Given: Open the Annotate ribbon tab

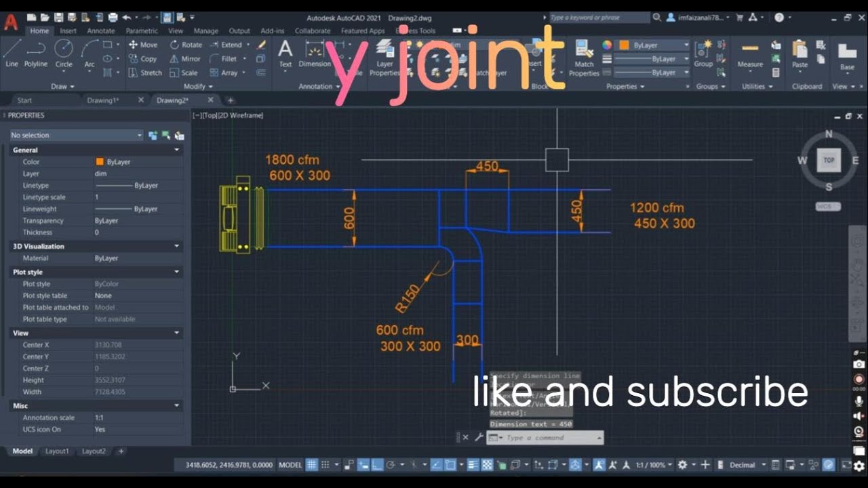Looking at the screenshot, I should pos(100,30).
